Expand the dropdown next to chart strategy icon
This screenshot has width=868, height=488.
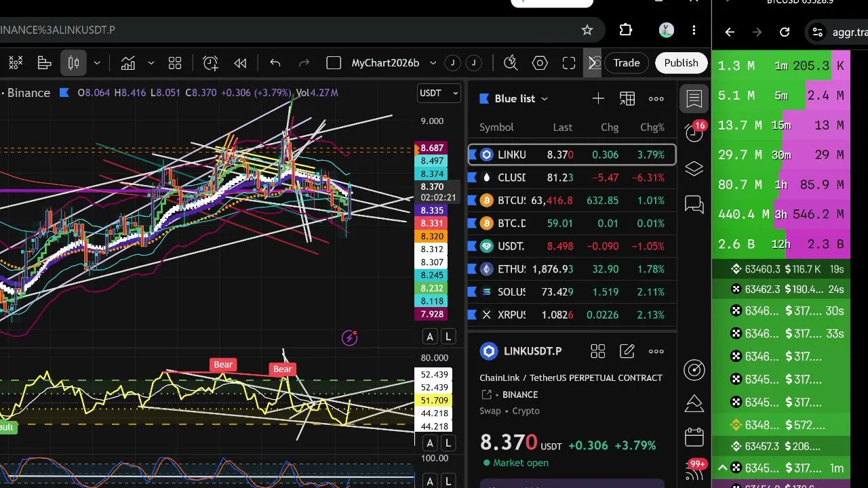[151, 63]
